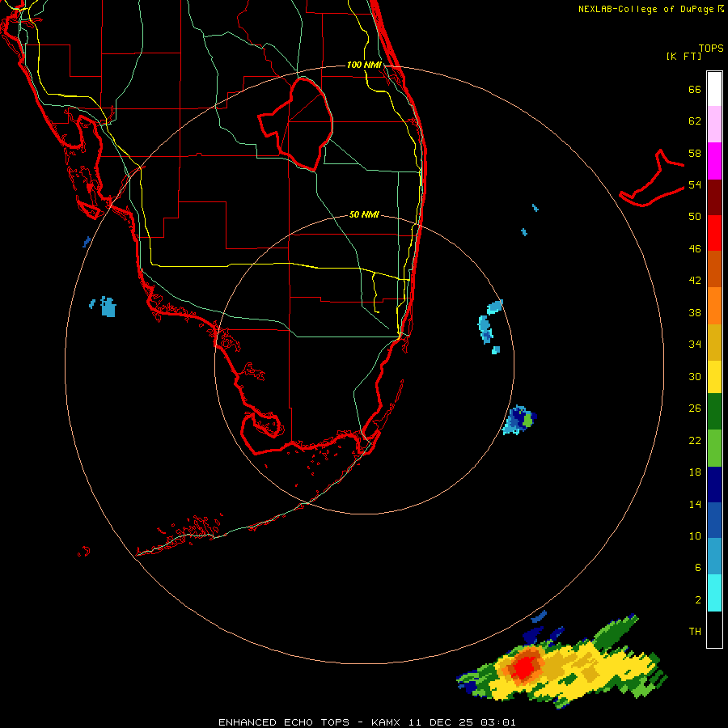
Task: Click the TH legend label
Action: pos(695,632)
